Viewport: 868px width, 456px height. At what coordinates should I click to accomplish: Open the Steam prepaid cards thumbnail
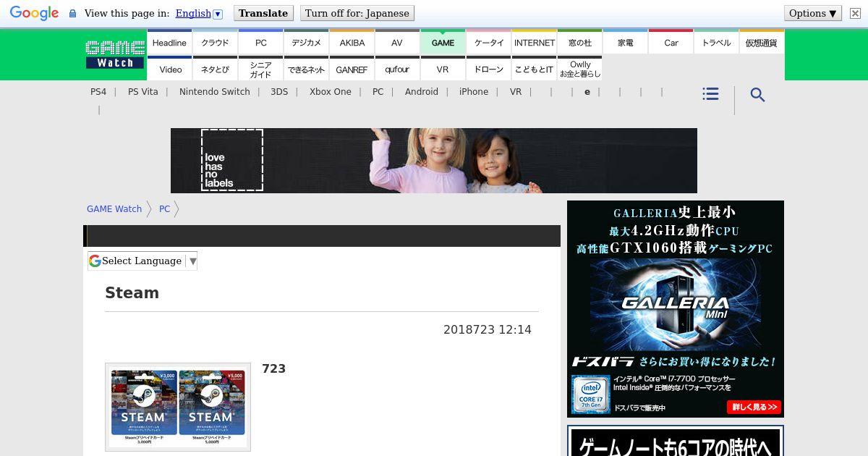point(178,408)
